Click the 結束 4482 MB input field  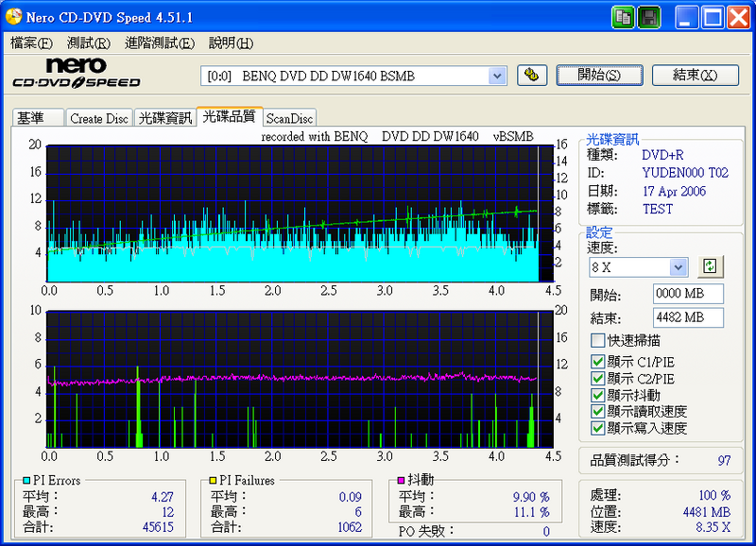click(x=688, y=317)
